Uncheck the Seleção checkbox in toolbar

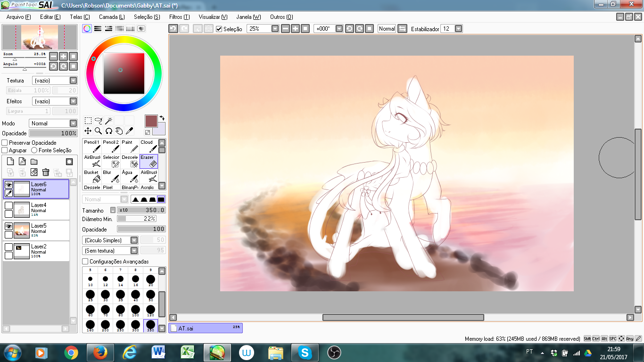tap(219, 29)
